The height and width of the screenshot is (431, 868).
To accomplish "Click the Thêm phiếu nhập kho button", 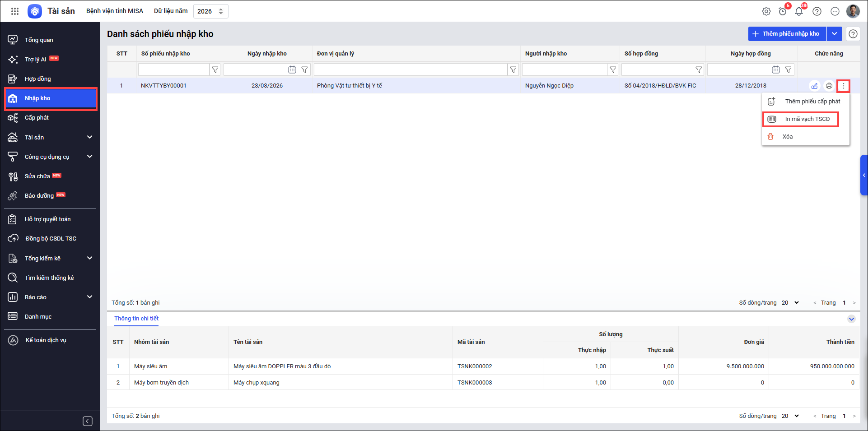I will tap(787, 34).
